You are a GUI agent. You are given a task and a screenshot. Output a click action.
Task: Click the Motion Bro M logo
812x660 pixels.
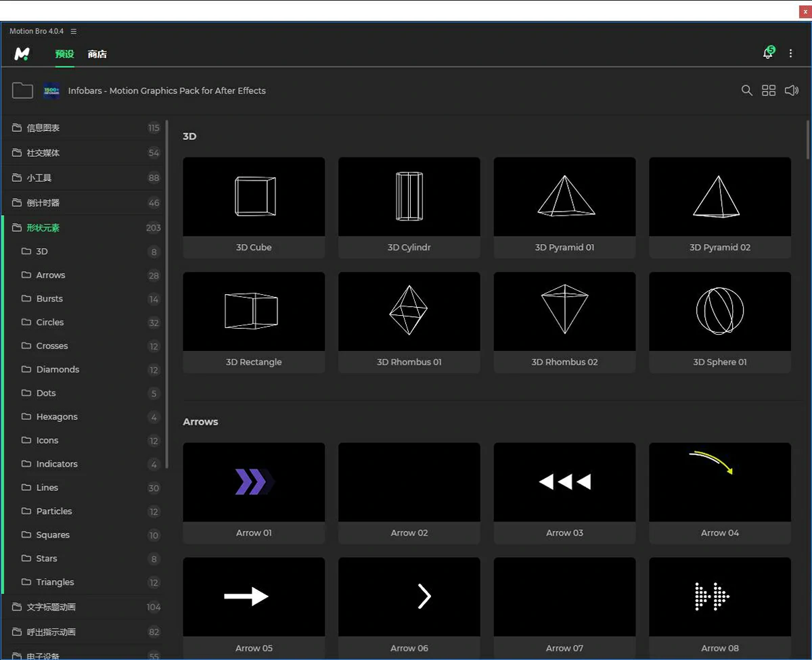[x=22, y=53]
